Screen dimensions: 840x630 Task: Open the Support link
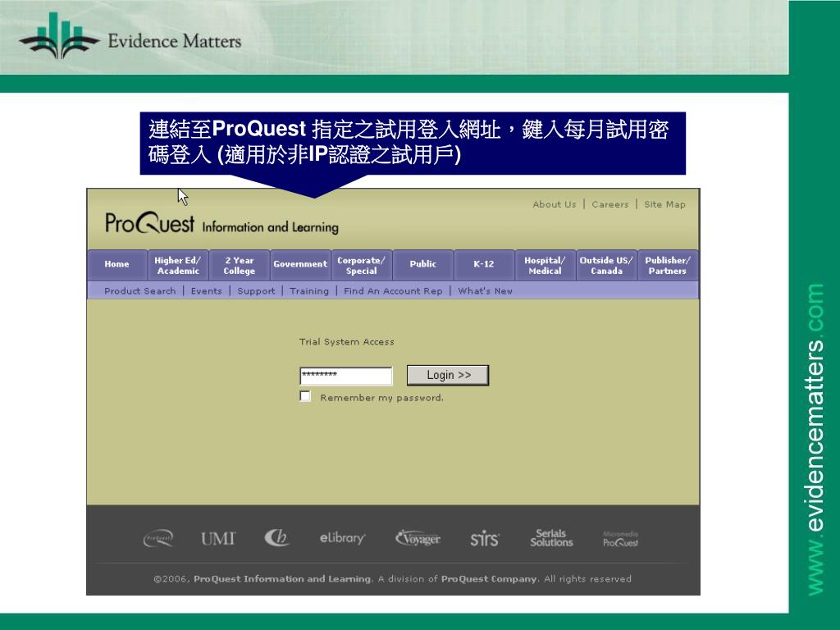(x=256, y=291)
